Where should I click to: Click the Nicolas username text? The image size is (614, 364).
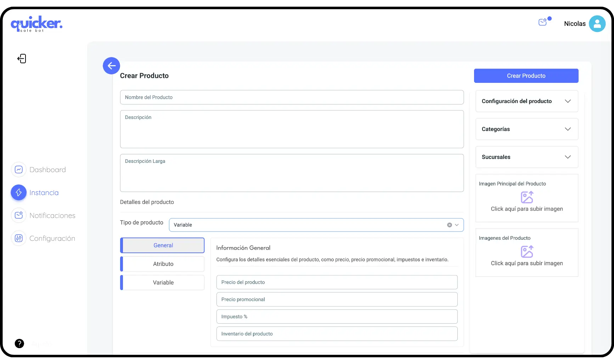pyautogui.click(x=575, y=24)
